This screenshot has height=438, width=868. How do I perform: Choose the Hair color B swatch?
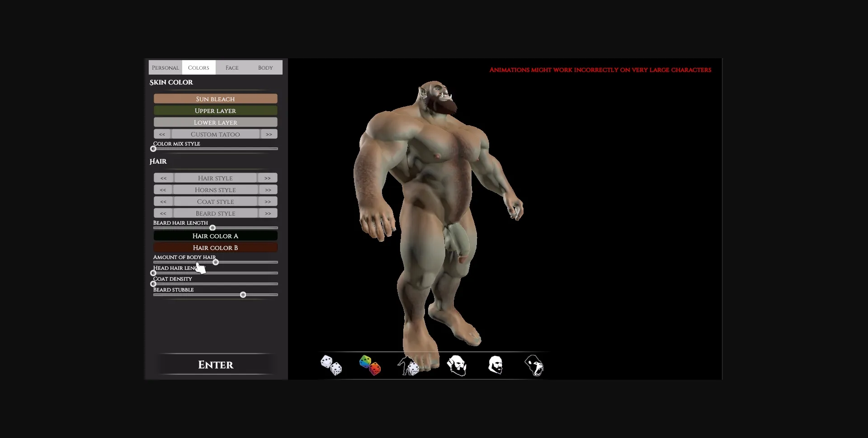tap(215, 247)
